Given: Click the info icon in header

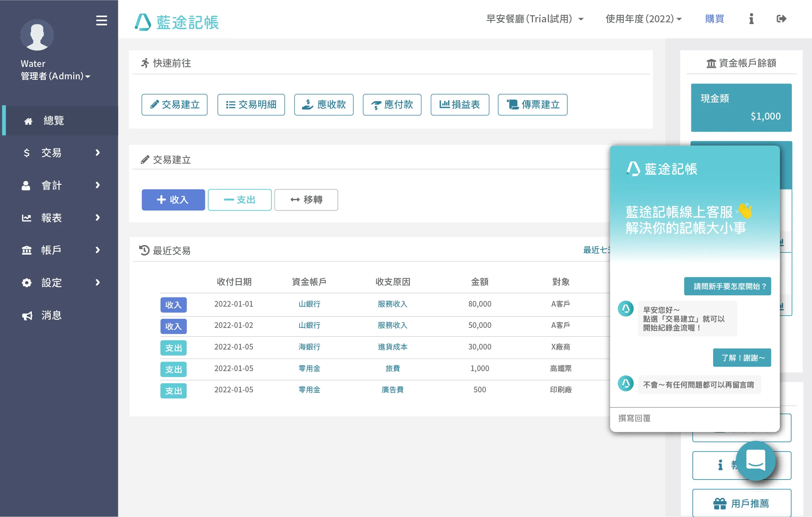Looking at the screenshot, I should 751,19.
